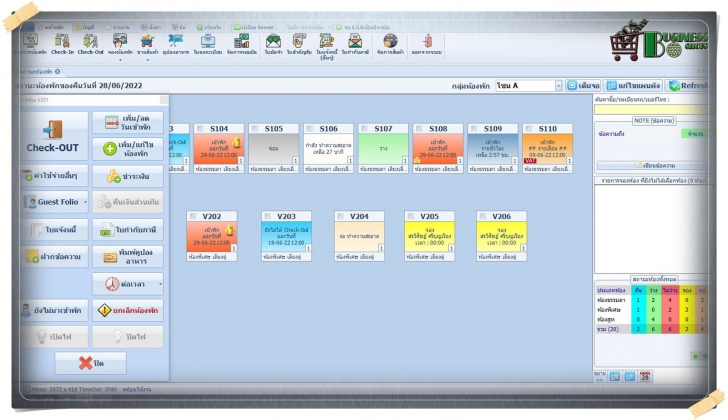Viewport: 728px width, 420px height.
Task: Tick the checkbox on room S104
Action: (x=200, y=129)
